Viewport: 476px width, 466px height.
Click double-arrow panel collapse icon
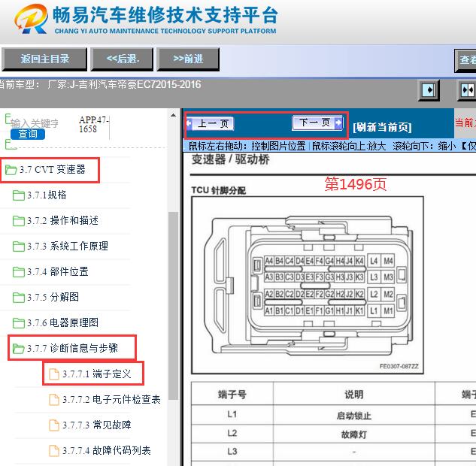point(467,90)
